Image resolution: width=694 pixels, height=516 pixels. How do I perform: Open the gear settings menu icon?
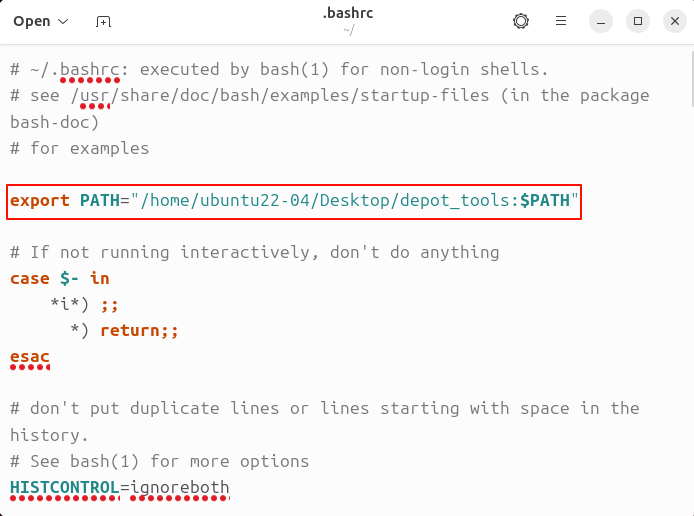pos(521,21)
